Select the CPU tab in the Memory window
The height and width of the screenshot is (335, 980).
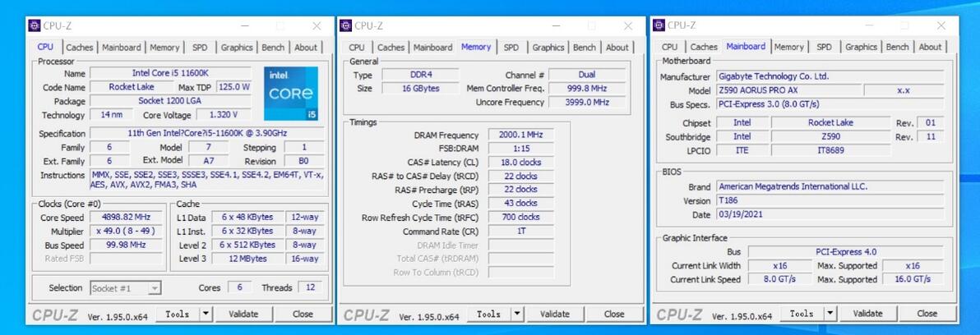click(357, 48)
